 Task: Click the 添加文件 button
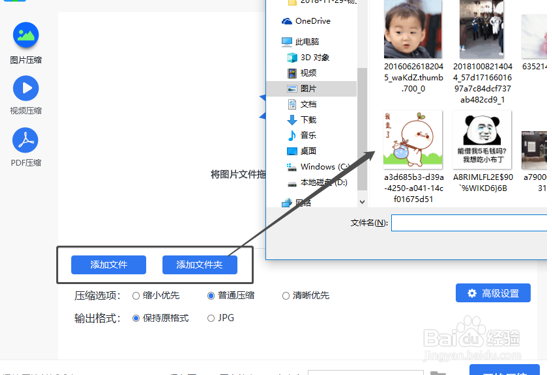108,265
